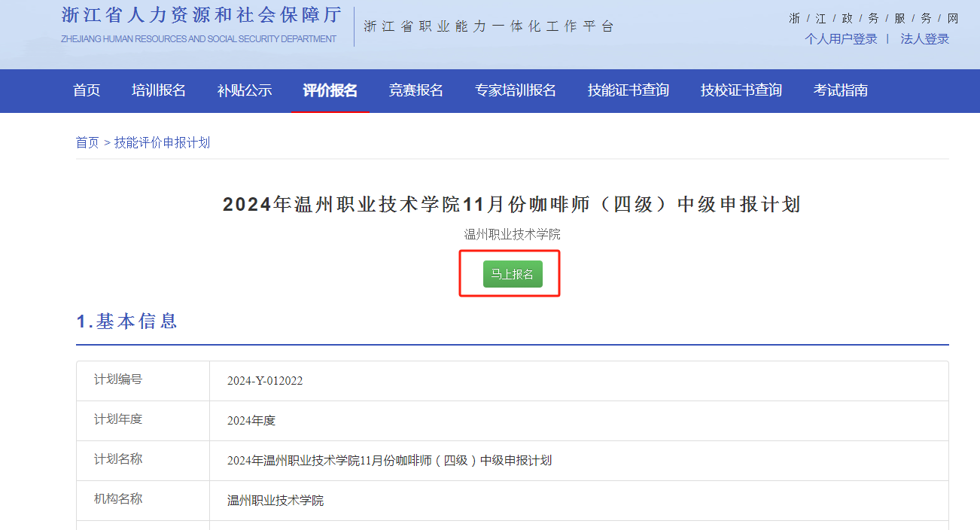
Task: Go to the 考试指南 menu item
Action: [841, 90]
